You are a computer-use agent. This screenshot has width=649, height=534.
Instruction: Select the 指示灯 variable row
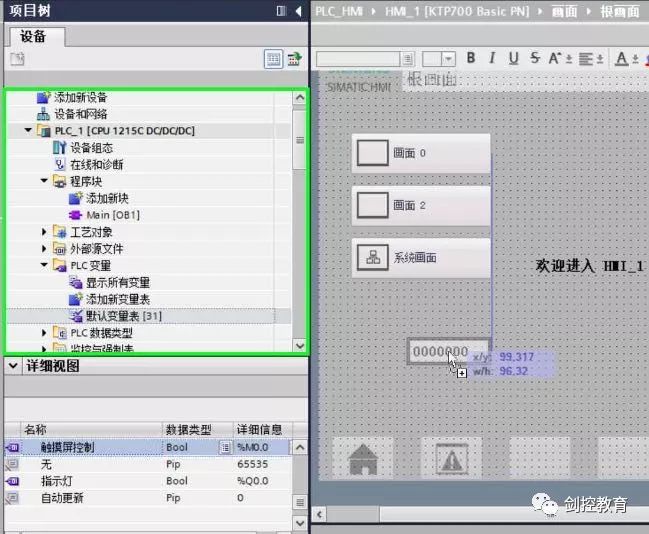click(148, 481)
